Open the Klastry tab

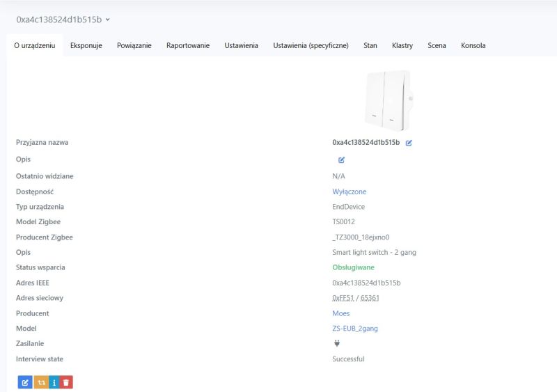402,45
